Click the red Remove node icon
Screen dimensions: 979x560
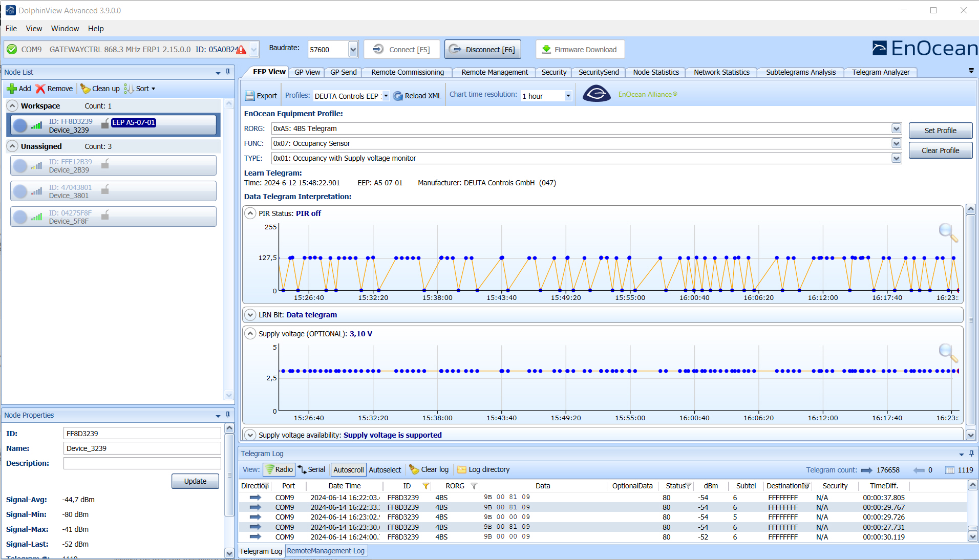click(x=40, y=88)
